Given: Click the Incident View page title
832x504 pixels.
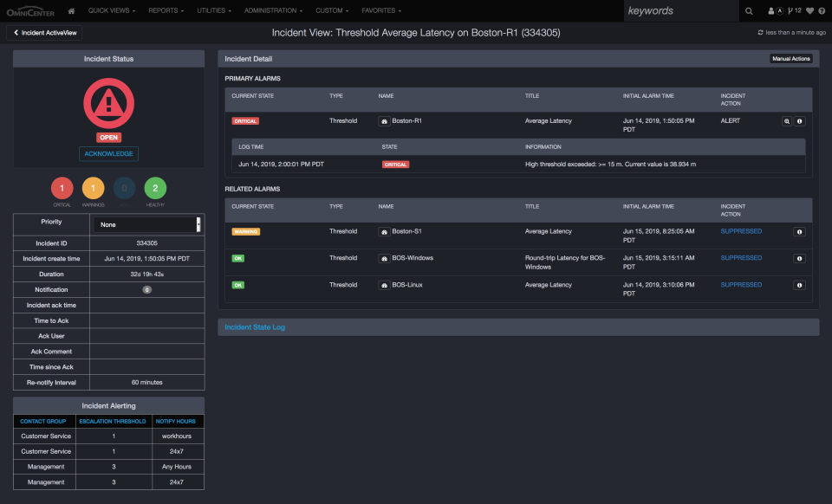Looking at the screenshot, I should coord(416,33).
